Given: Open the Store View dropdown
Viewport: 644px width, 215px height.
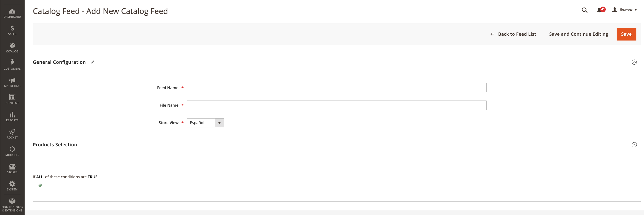Looking at the screenshot, I should tap(205, 123).
